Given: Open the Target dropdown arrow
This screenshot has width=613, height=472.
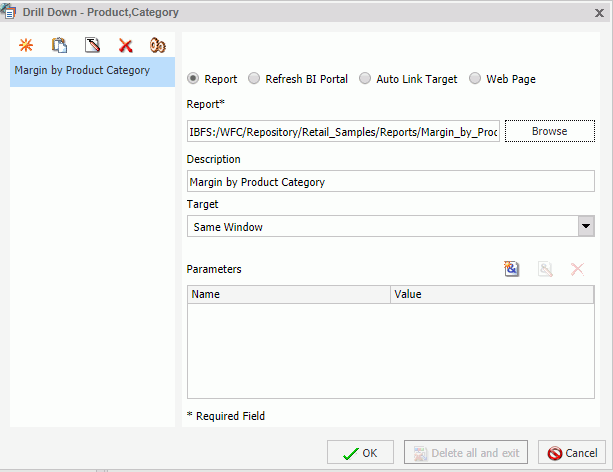Looking at the screenshot, I should point(586,226).
